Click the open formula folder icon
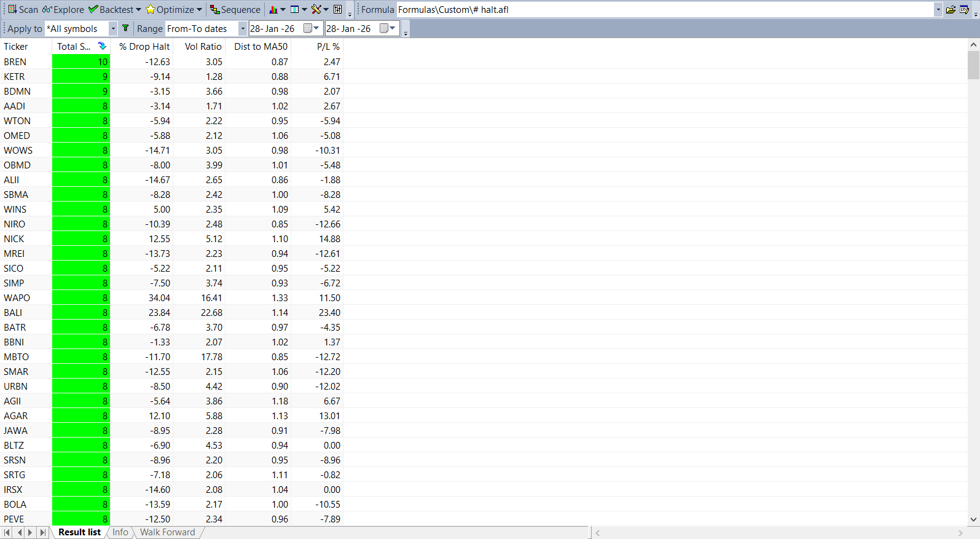The height and width of the screenshot is (539, 980). 951,10
